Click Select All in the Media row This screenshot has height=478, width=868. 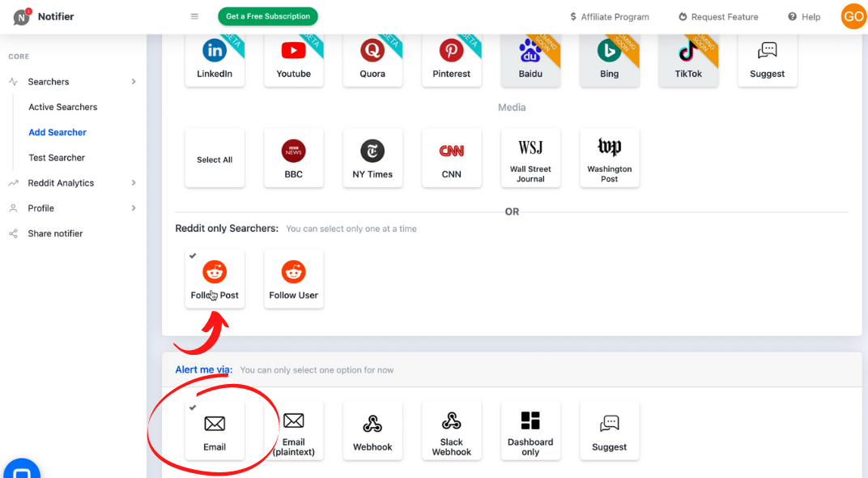coord(215,158)
